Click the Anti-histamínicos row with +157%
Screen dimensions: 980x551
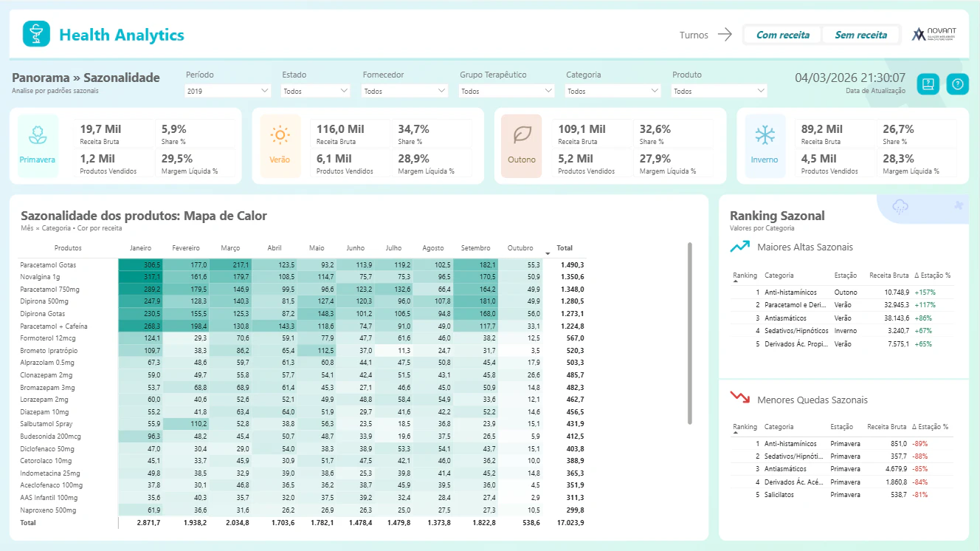[x=841, y=292]
